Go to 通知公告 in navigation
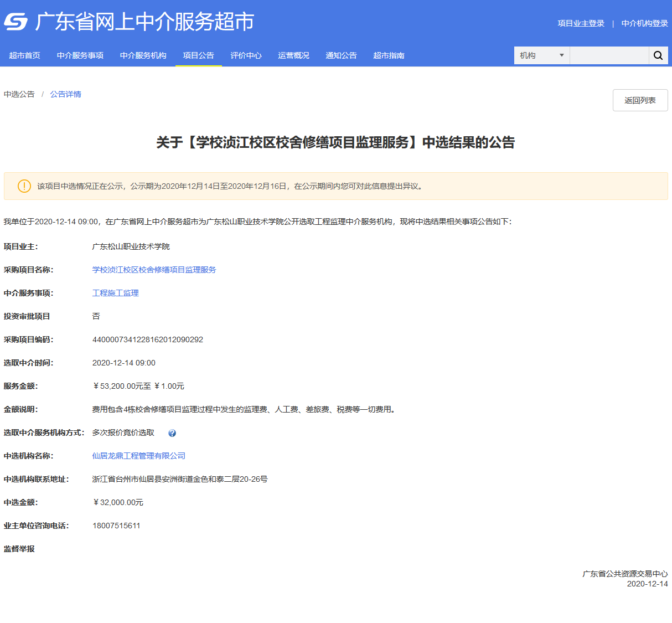 [x=342, y=55]
